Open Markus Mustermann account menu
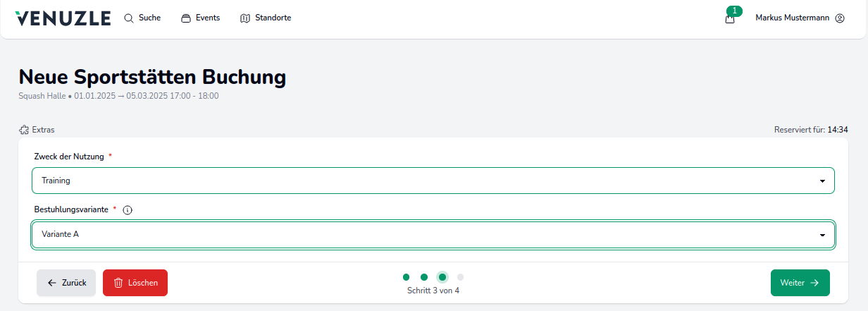 pyautogui.click(x=792, y=18)
